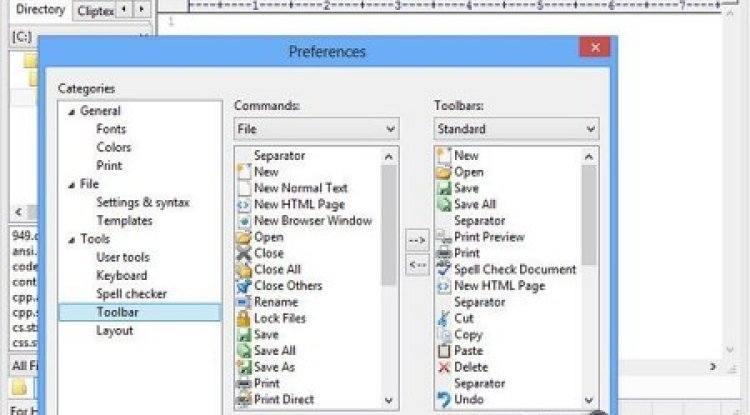
Task: Select the Save icon in Commands list
Action: click(x=243, y=335)
